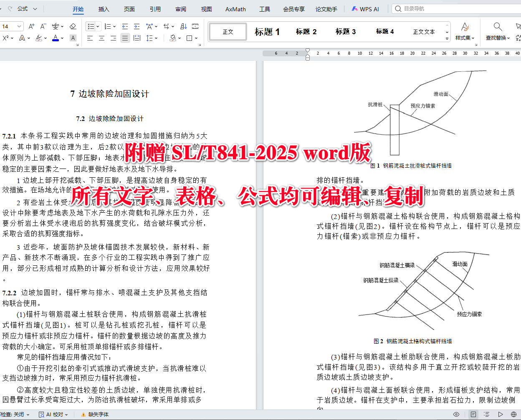Select the bullet list icon
The image size is (521, 420).
(91, 26)
